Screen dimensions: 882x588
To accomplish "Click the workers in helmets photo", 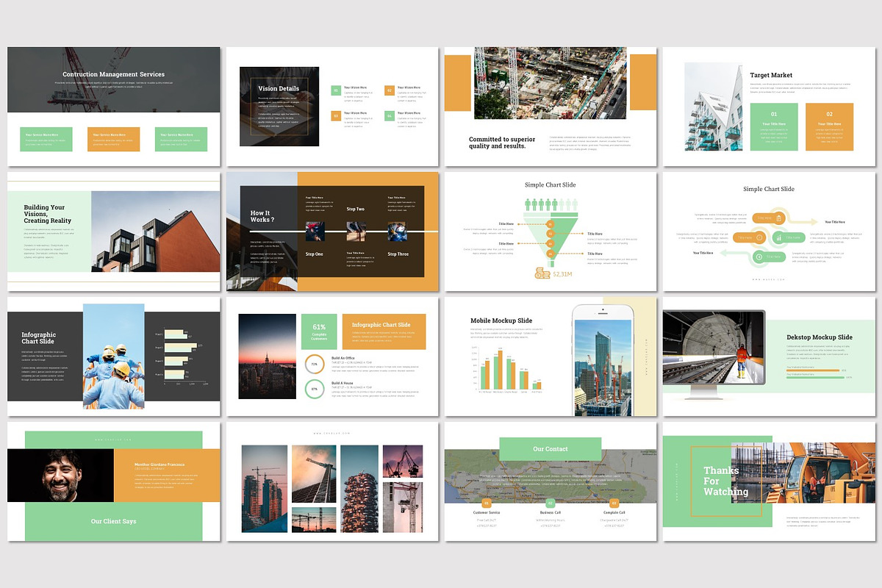I will point(113,356).
